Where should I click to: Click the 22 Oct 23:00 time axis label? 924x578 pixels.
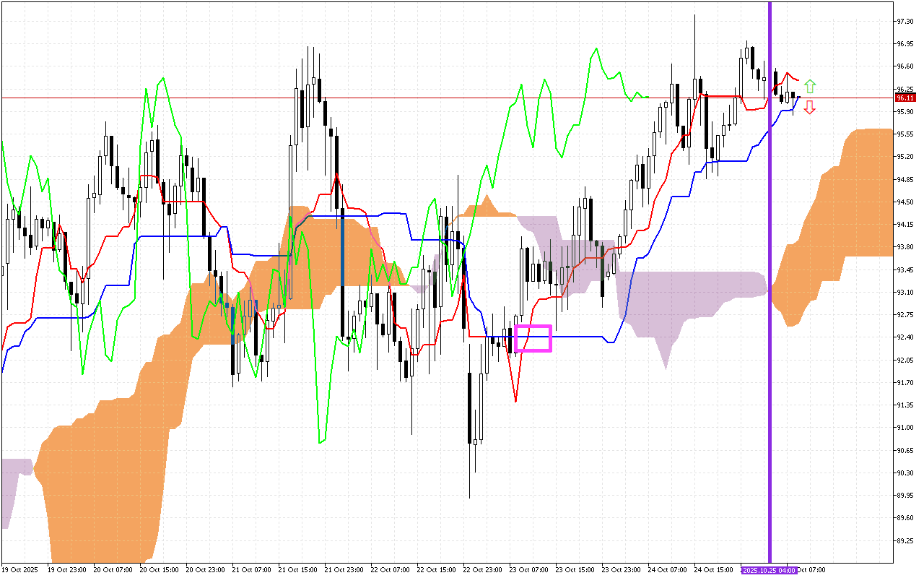(x=483, y=569)
